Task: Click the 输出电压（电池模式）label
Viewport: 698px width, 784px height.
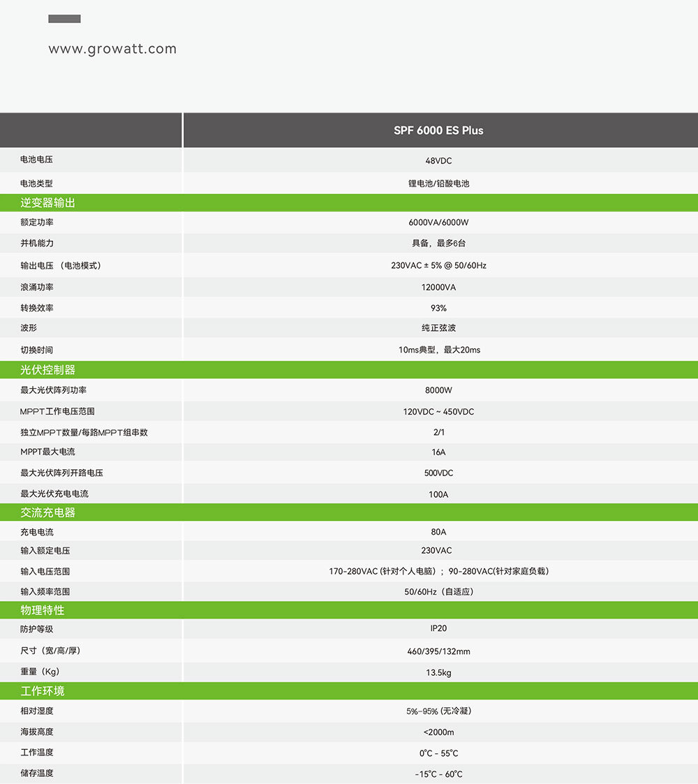Action: tap(61, 265)
